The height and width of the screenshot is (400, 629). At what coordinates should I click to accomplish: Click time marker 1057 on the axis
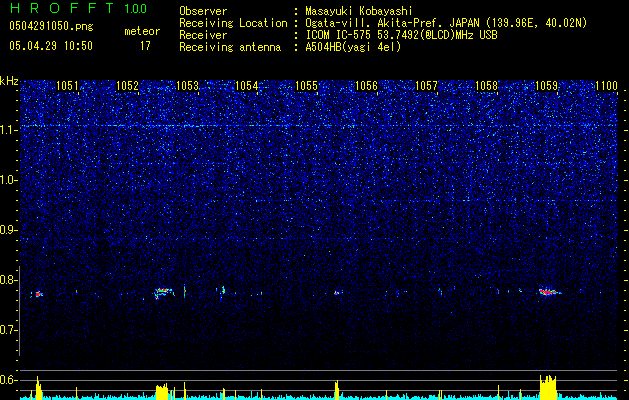pyautogui.click(x=426, y=85)
